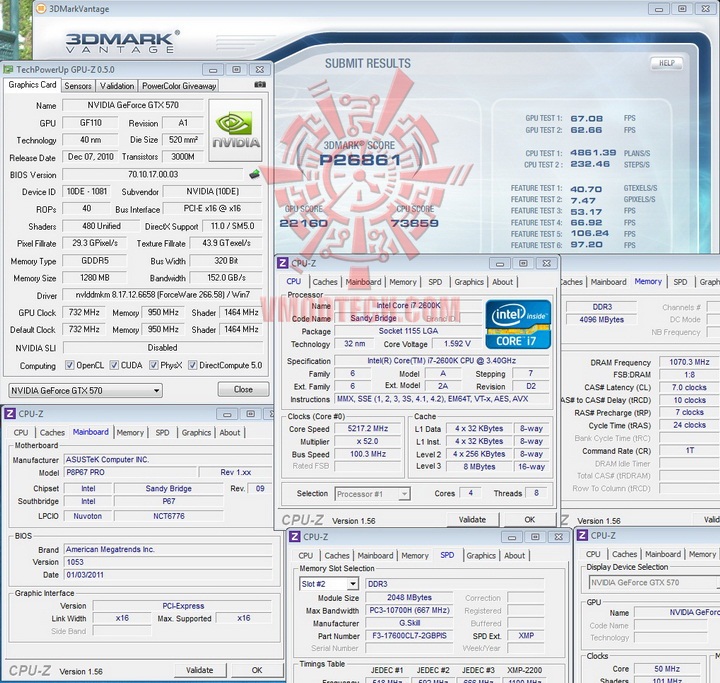Screen dimensions: 720x683
Task: Click Validate in the CPU-Z Mainboard window
Action: (x=200, y=670)
